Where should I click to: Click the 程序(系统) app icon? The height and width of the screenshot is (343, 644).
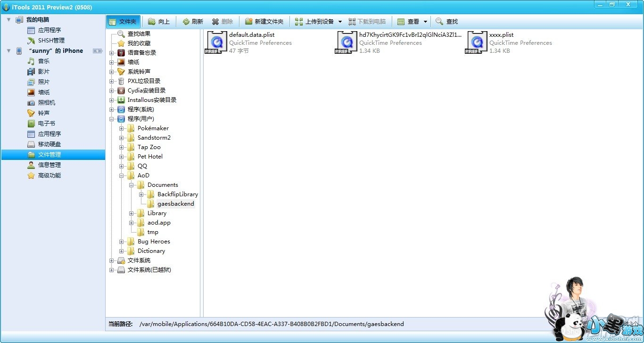point(121,109)
